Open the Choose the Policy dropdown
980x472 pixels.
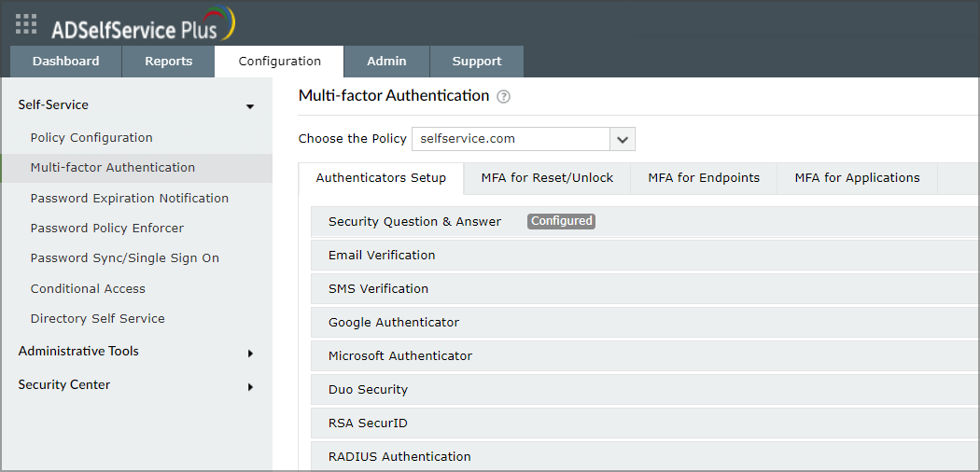(623, 139)
